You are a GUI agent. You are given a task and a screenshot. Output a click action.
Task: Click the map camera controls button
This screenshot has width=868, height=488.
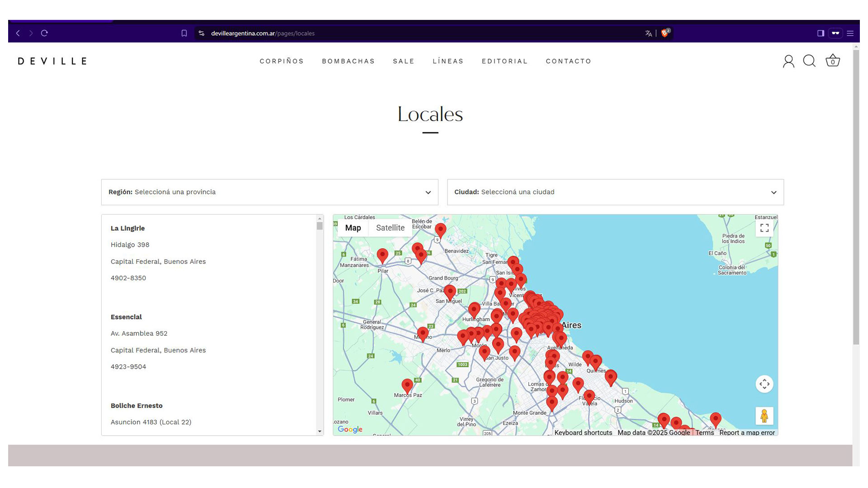point(764,384)
